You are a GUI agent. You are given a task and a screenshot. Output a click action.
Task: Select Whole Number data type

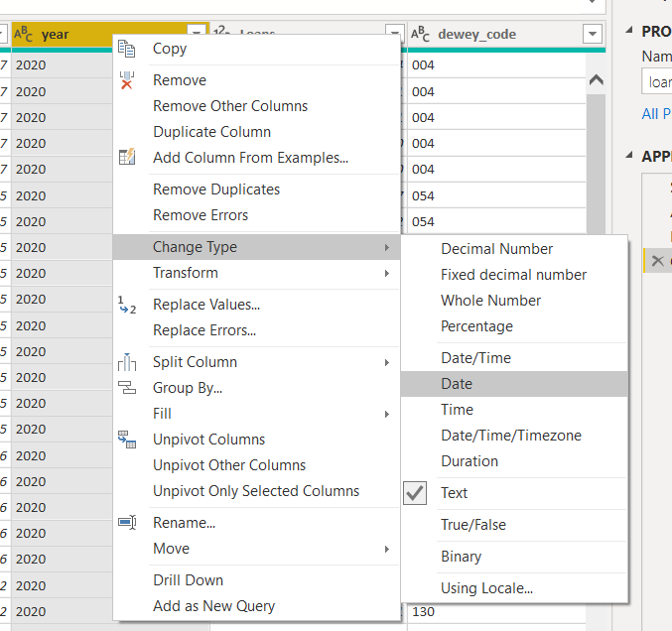[x=491, y=301]
